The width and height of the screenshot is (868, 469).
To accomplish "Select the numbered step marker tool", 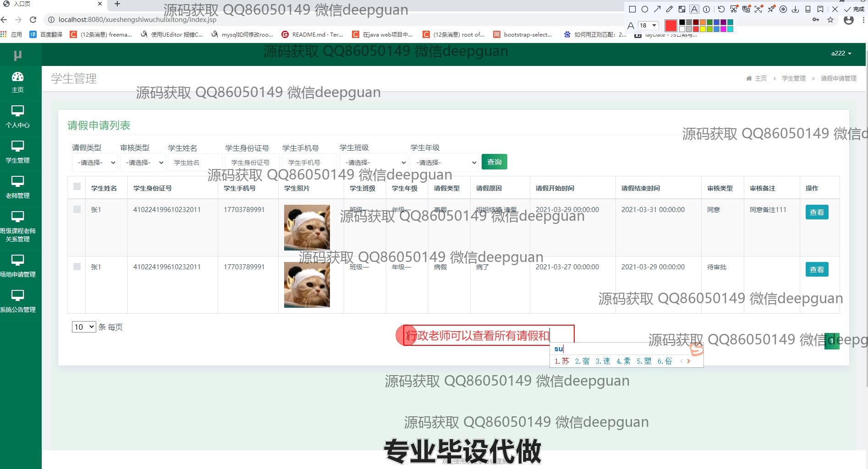I will tap(707, 9).
